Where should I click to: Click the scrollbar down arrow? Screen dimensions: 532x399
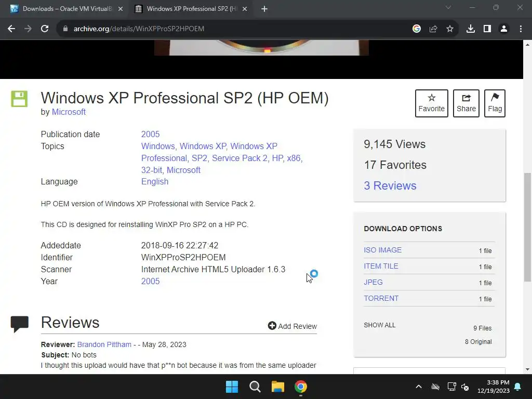pos(528,369)
